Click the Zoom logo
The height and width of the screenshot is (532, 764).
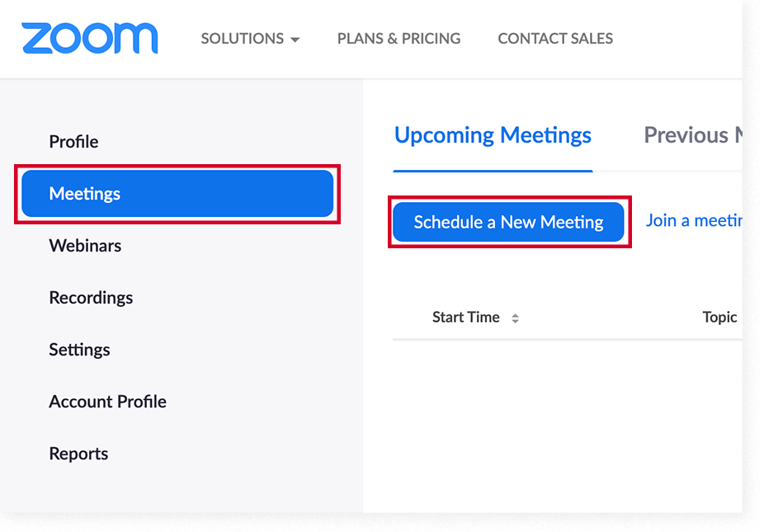point(89,38)
